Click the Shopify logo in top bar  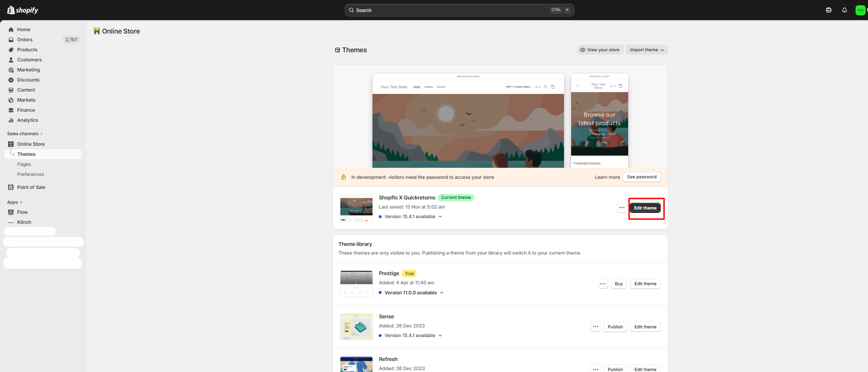(x=23, y=10)
